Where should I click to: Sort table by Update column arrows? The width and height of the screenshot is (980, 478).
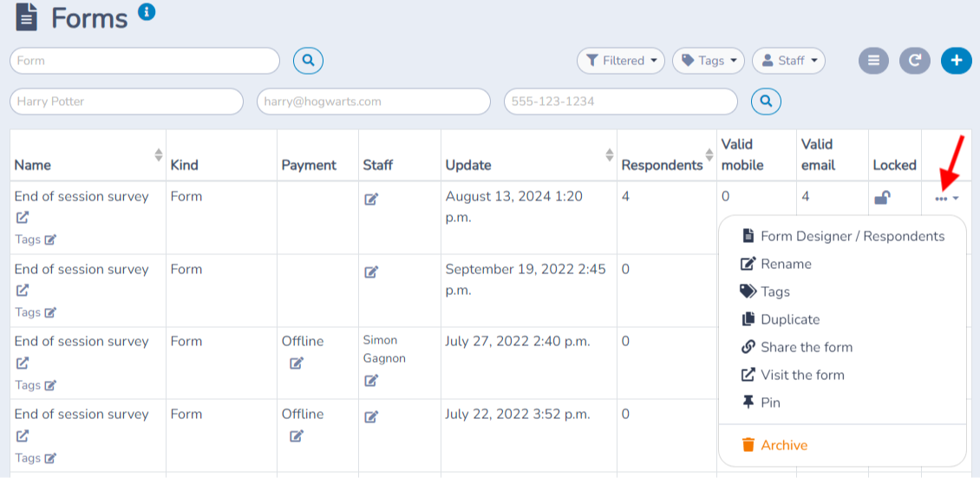click(x=610, y=154)
